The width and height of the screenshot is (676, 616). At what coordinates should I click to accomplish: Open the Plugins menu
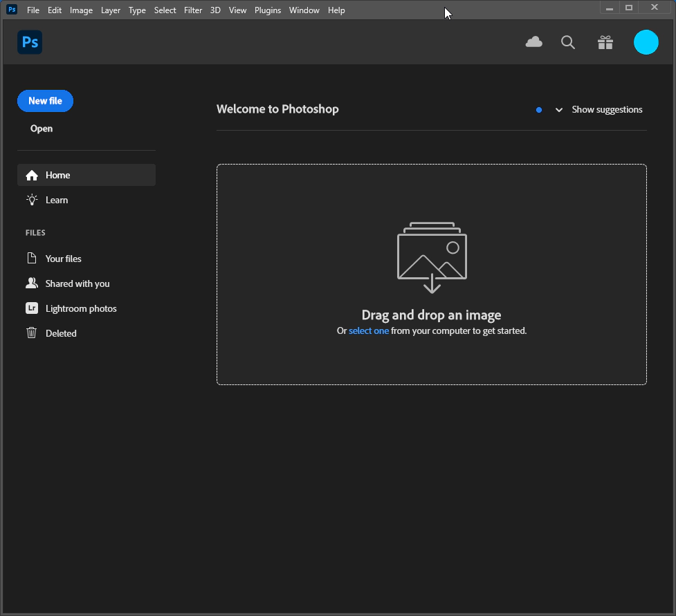point(268,10)
